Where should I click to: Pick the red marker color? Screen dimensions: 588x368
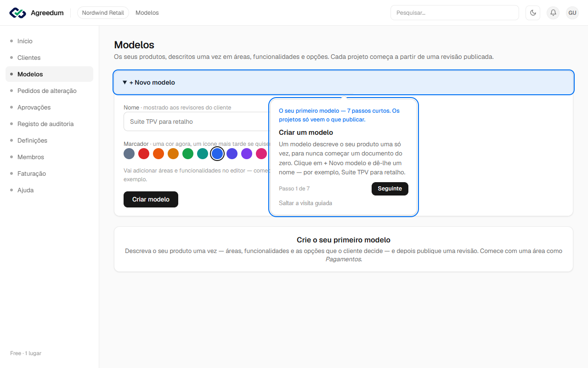[x=144, y=154]
